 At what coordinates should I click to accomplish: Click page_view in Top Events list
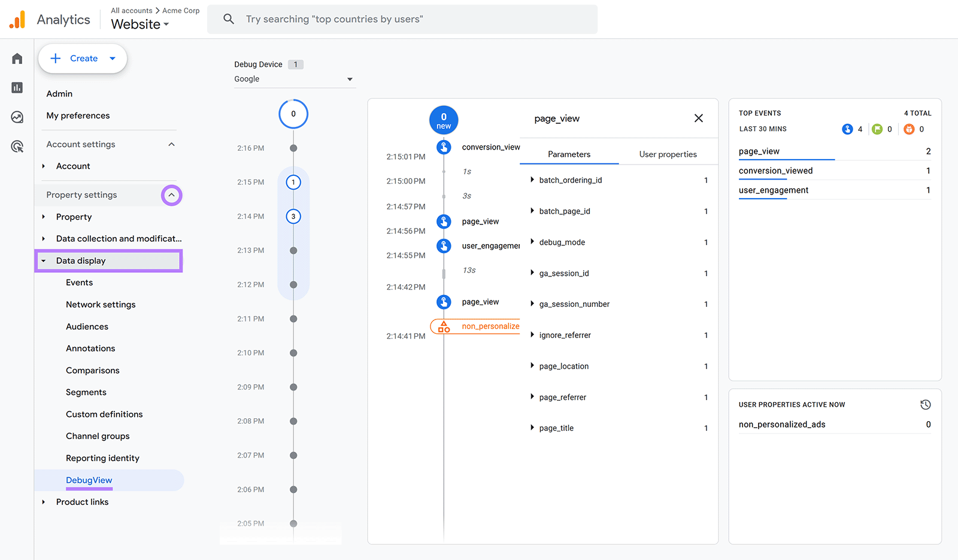pyautogui.click(x=759, y=151)
